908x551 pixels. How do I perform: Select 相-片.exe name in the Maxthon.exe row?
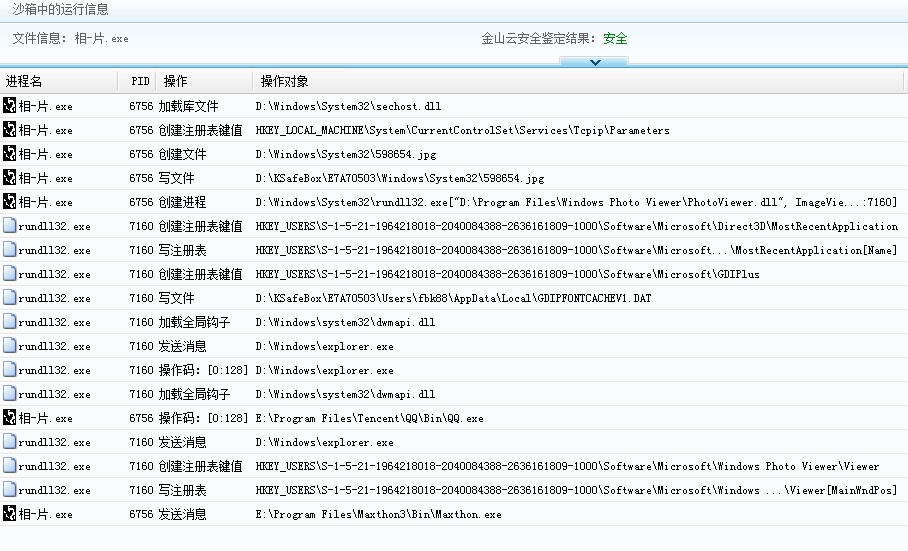(46, 515)
